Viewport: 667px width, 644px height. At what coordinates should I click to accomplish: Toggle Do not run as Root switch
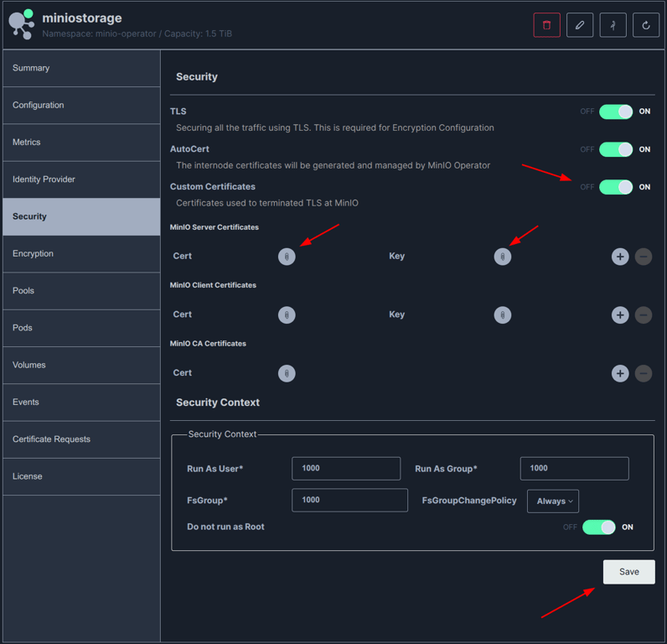tap(599, 527)
